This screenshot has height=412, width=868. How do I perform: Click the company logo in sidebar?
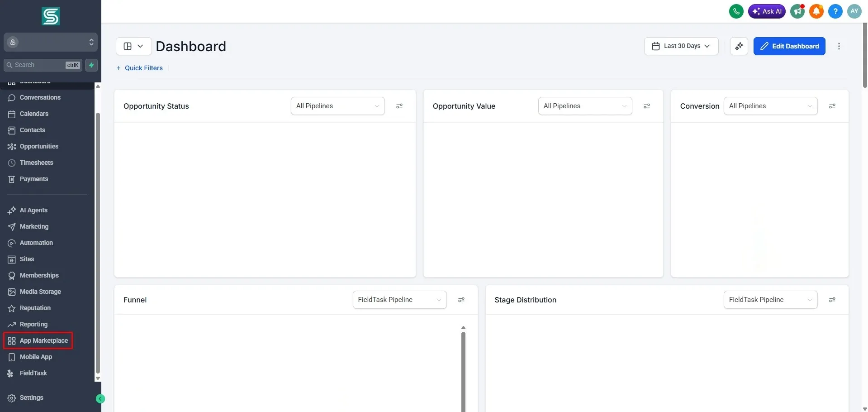coord(51,16)
